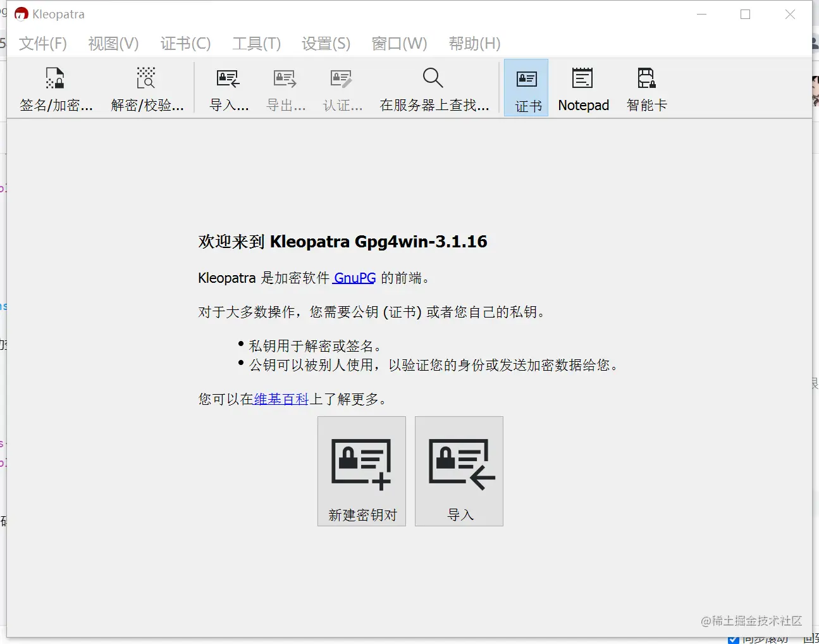This screenshot has height=644, width=819.
Task: Click the Kleopatra app icon in title bar
Action: (21, 14)
